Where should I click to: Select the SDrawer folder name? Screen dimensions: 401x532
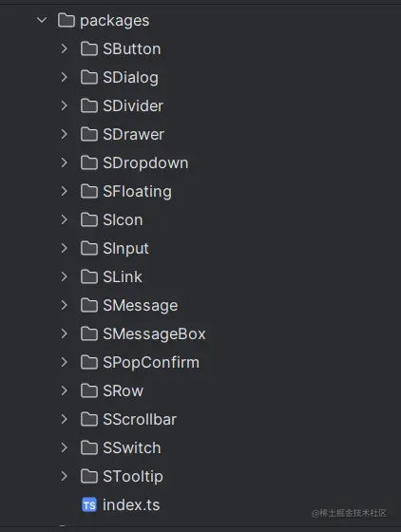(134, 134)
